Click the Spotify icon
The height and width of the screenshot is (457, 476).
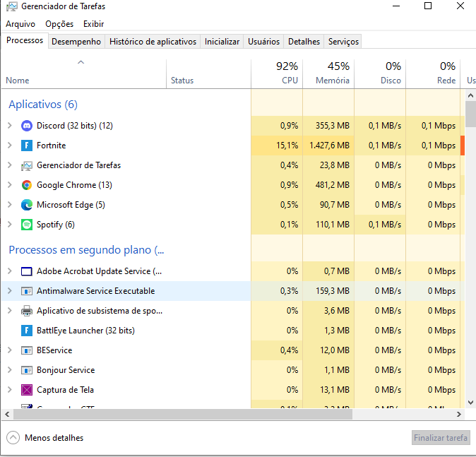27,225
